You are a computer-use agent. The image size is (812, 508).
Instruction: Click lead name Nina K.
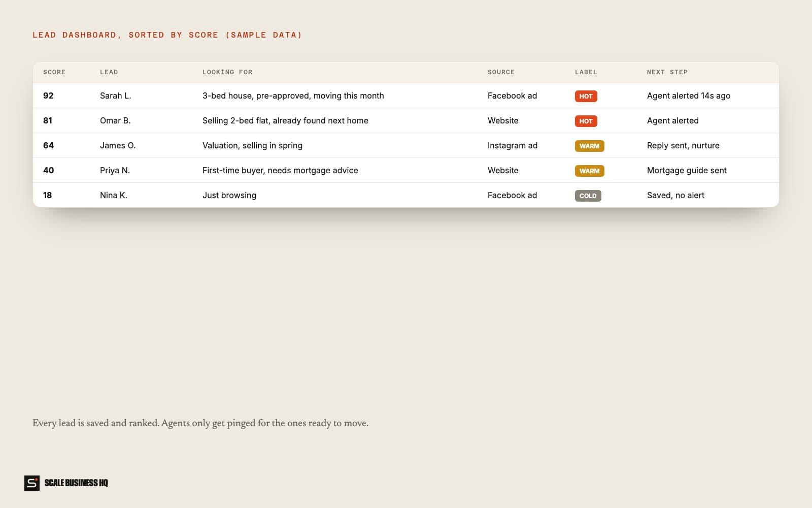tap(114, 195)
